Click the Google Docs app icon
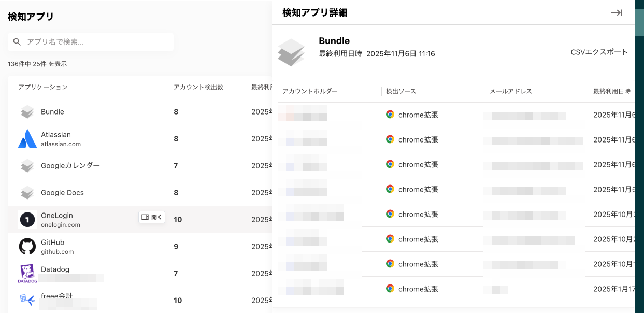 (x=26, y=192)
